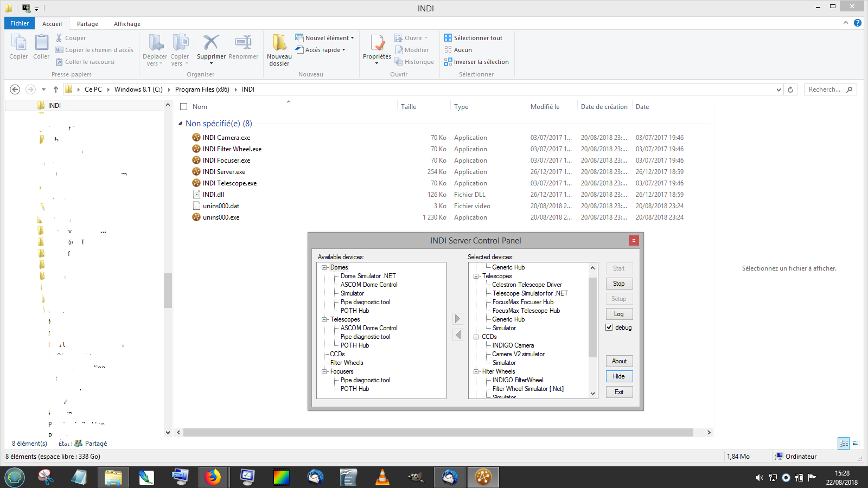The image size is (868, 488).
Task: Open the Accès rapide dropdown
Action: click(x=320, y=50)
